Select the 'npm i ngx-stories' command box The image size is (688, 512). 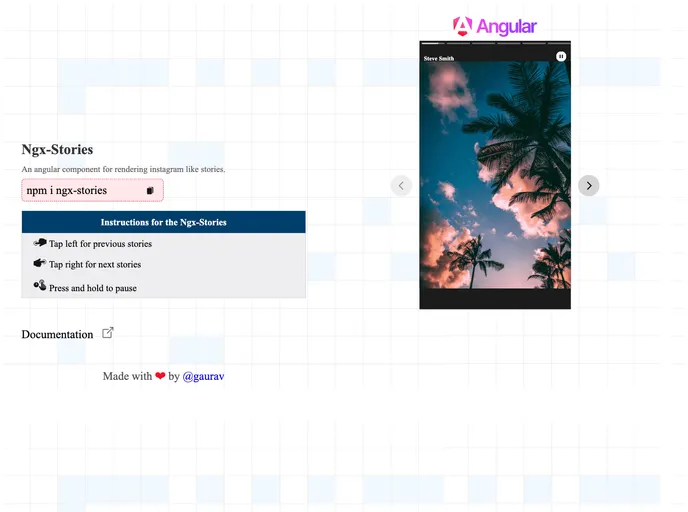coord(93,190)
